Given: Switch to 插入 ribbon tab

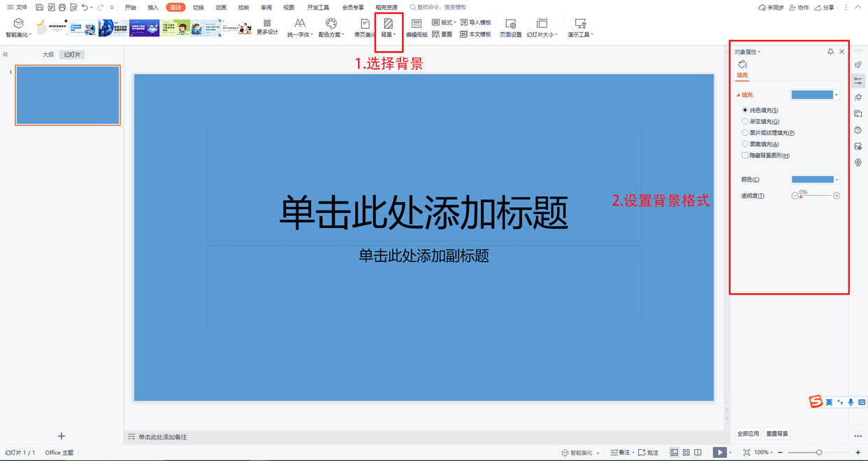Looking at the screenshot, I should [x=153, y=7].
